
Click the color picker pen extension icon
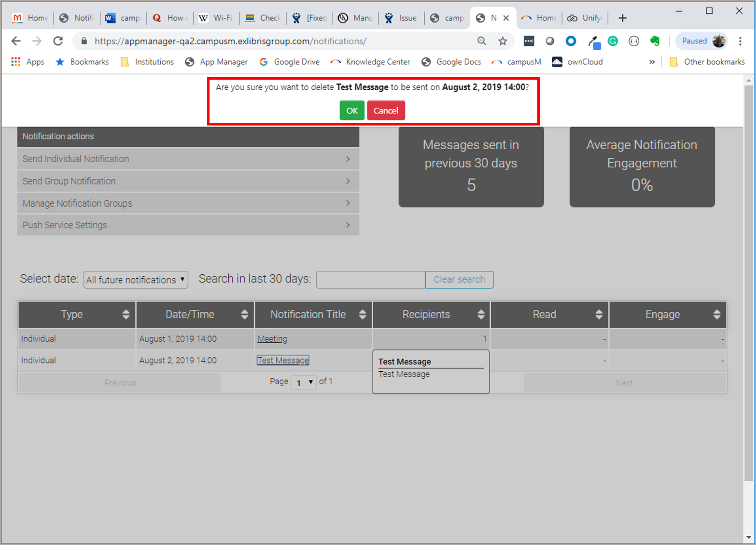594,42
